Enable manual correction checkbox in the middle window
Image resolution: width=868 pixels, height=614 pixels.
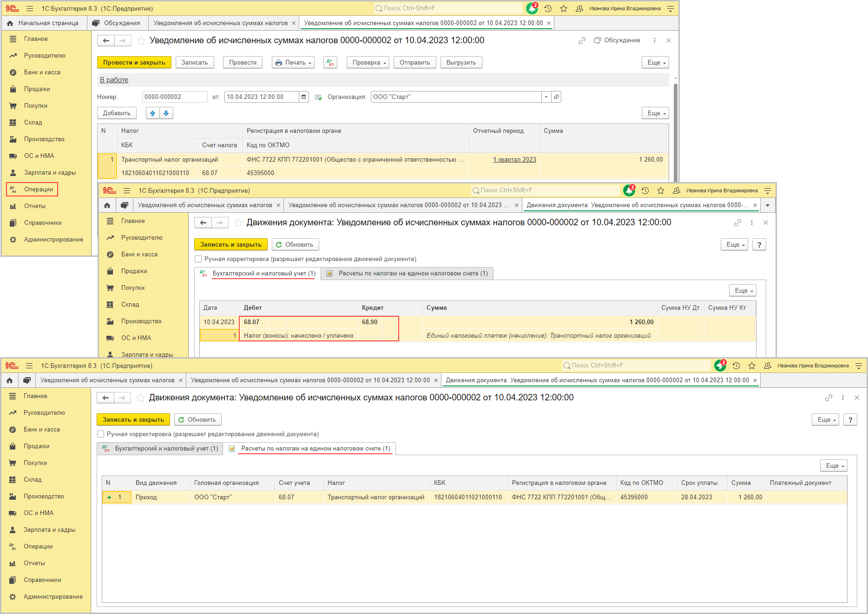click(198, 259)
